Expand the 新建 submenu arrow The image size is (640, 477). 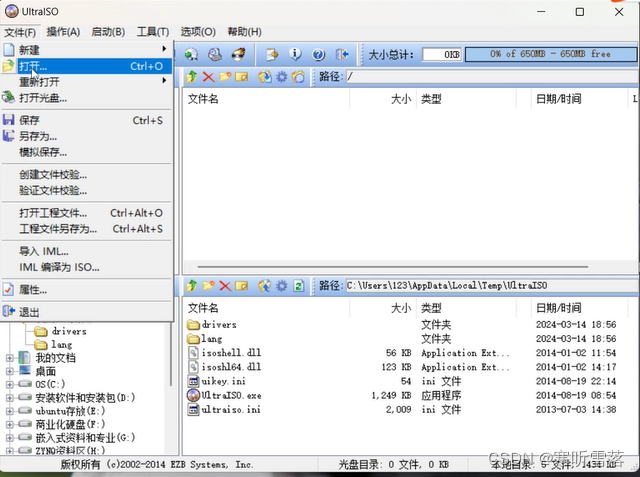click(x=164, y=49)
